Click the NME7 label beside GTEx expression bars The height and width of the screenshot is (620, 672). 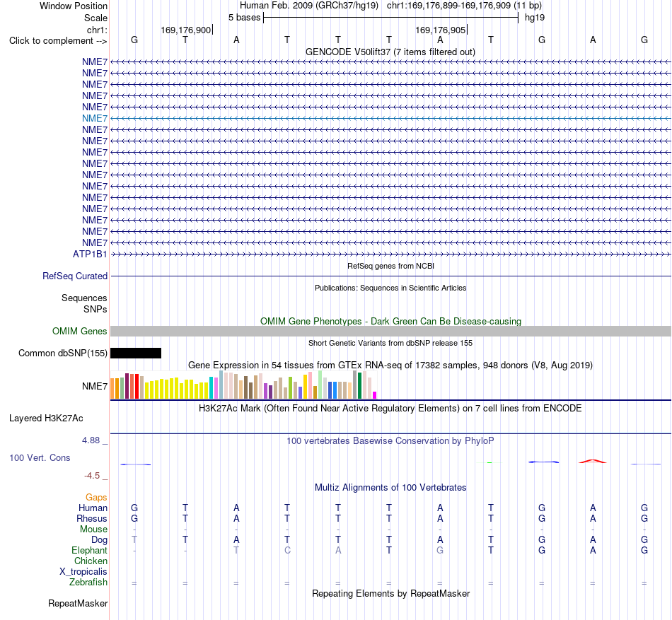pyautogui.click(x=95, y=386)
